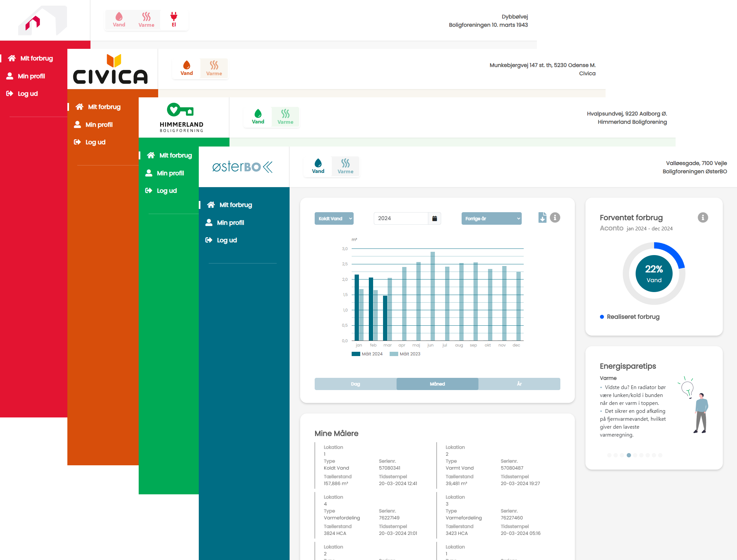
Task: Select El plug tab in red portal
Action: point(174,20)
